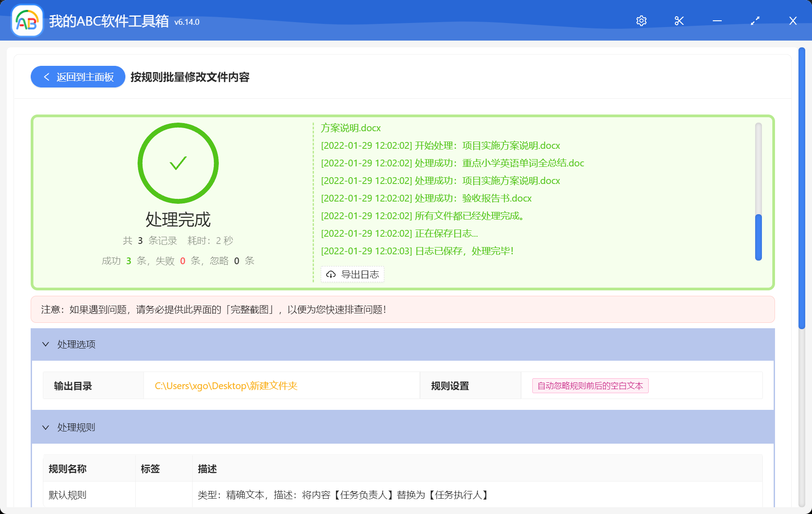
Task: Click the 规则名称 column header
Action: 68,469
